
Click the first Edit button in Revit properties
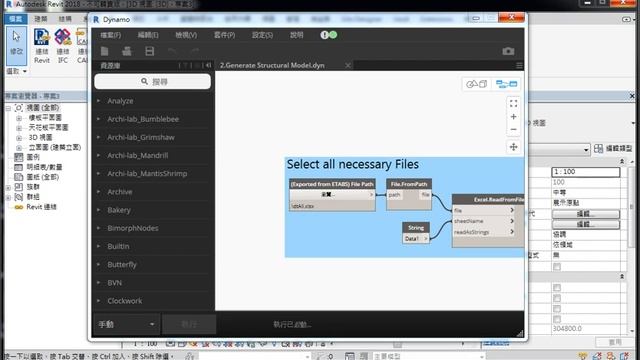tap(586, 213)
